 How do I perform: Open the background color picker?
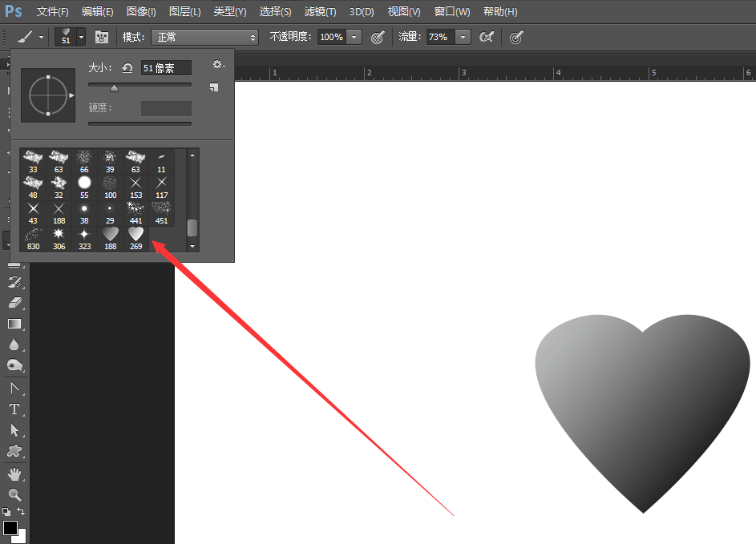(22, 538)
